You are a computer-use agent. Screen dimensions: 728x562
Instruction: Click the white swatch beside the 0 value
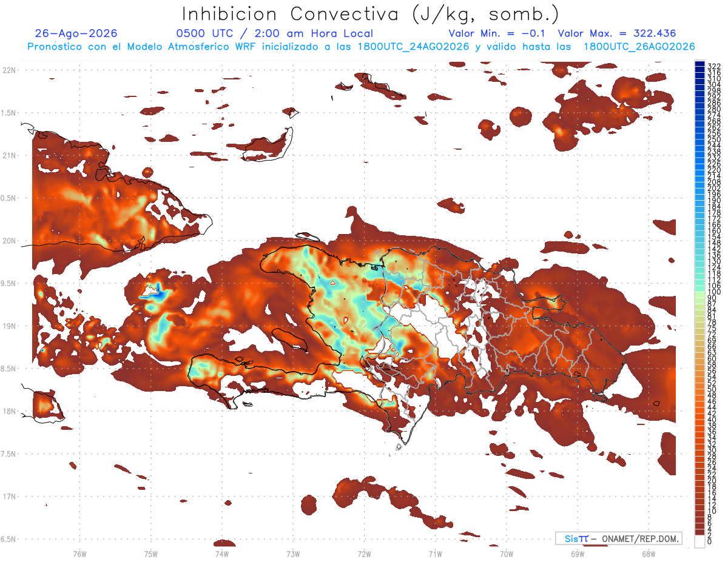[x=699, y=541]
